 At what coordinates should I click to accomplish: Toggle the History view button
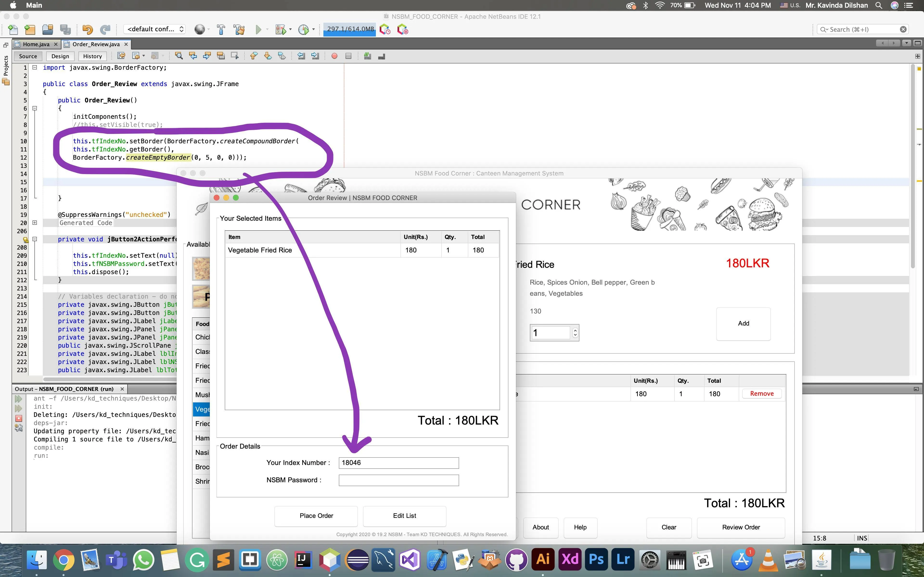coord(92,56)
